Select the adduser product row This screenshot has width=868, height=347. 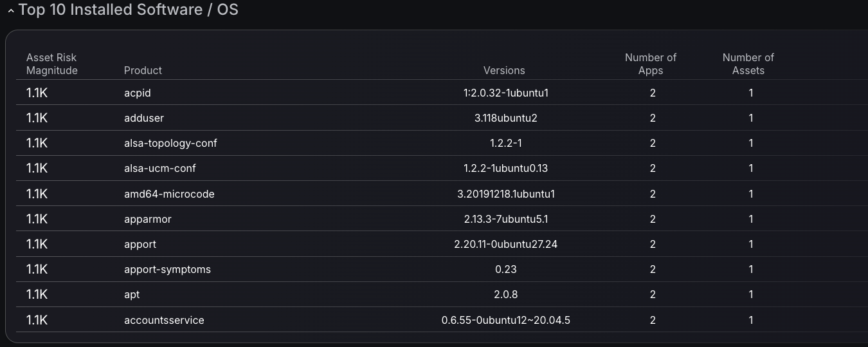pyautogui.click(x=441, y=118)
